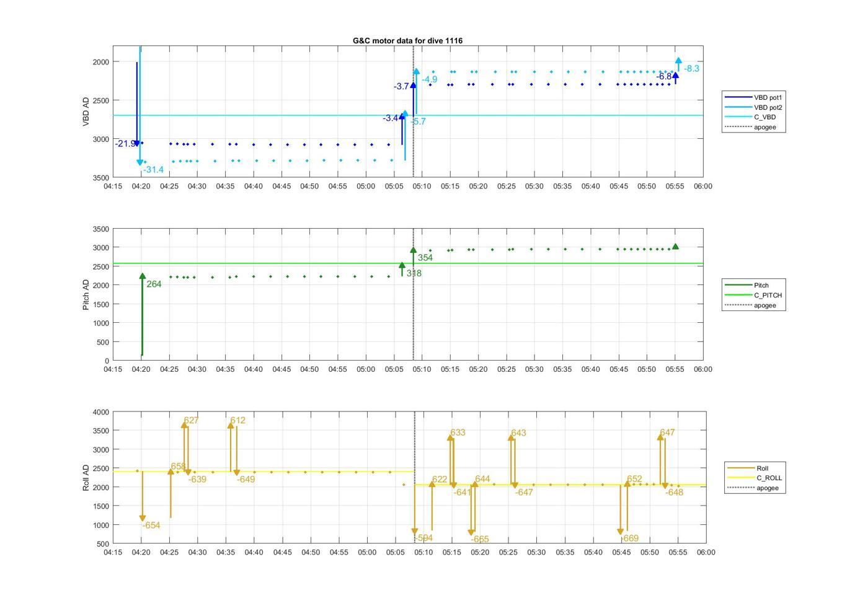Click the 652 roll annotation
The width and height of the screenshot is (868, 611).
[x=634, y=479]
